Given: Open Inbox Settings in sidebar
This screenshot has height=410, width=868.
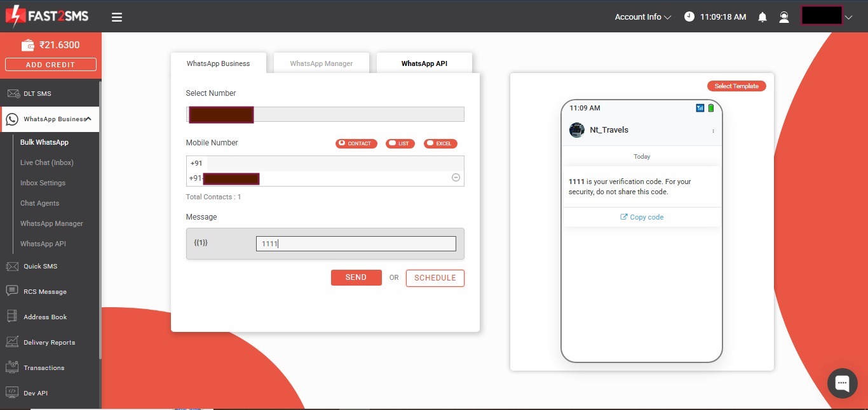Looking at the screenshot, I should [x=43, y=183].
